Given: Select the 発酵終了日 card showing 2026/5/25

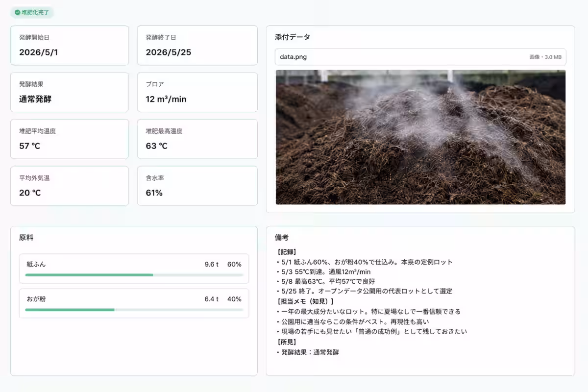Looking at the screenshot, I should coord(197,46).
